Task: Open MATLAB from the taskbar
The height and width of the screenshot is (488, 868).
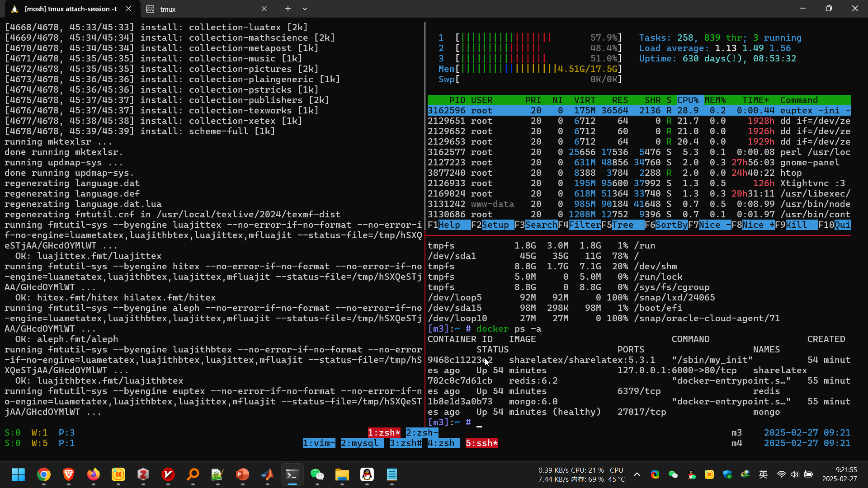Action: point(268,474)
